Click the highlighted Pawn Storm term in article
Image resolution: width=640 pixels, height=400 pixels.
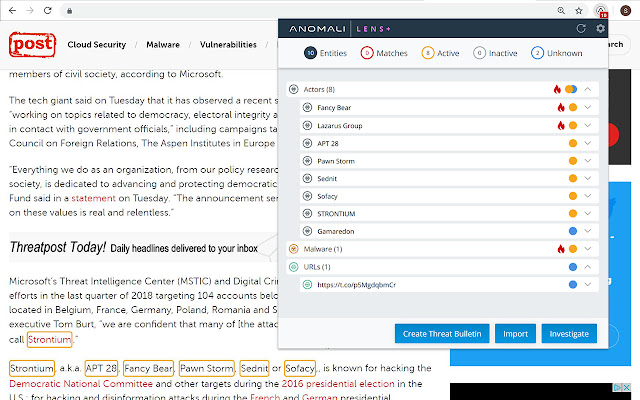pyautogui.click(x=207, y=369)
